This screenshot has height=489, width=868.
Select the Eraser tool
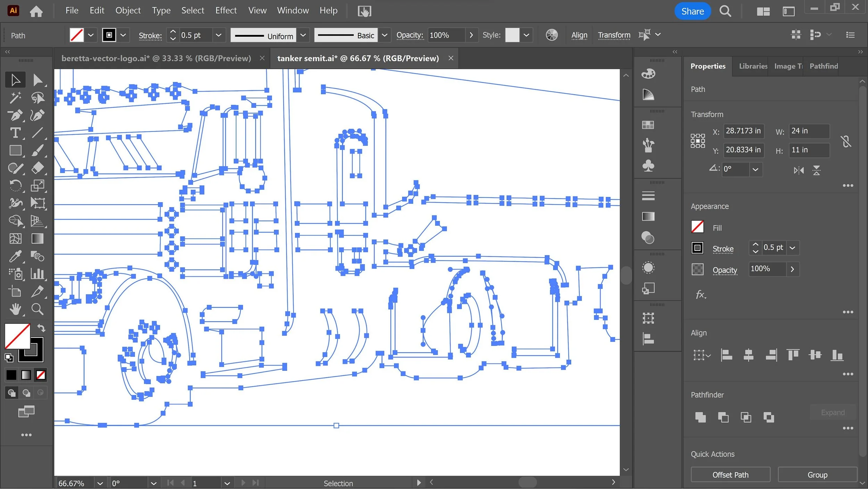pyautogui.click(x=37, y=168)
